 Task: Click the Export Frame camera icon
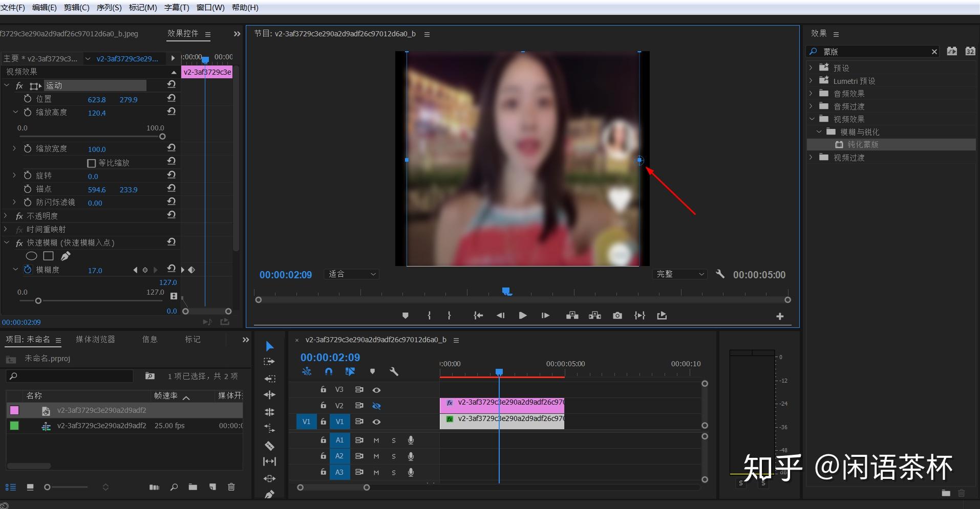coord(617,316)
